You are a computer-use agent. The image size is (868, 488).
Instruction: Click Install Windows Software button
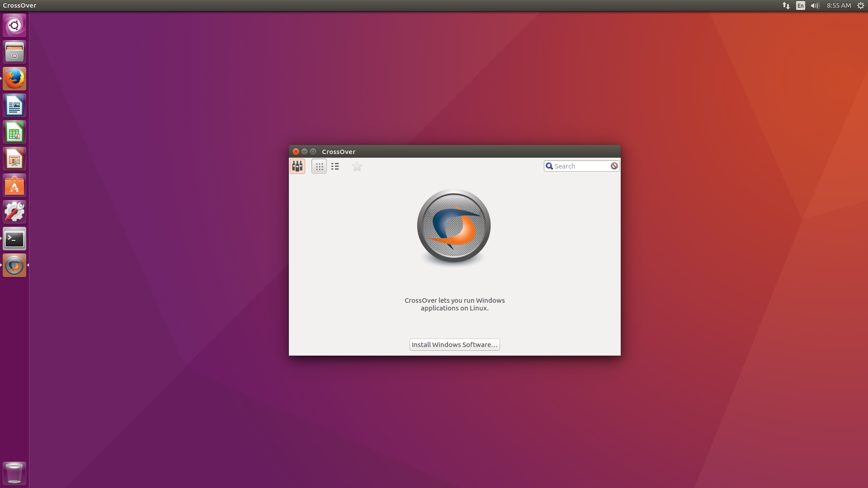point(454,344)
